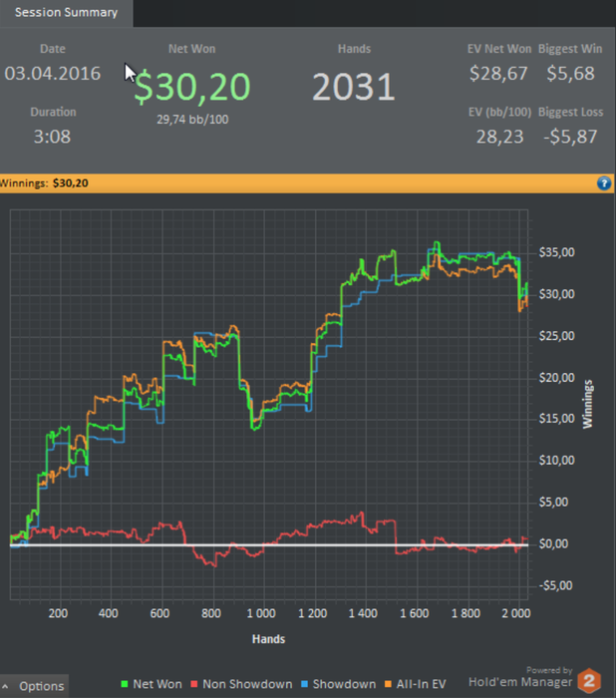Click the Winnings: $30,20 orange bar
The image size is (616, 698).
coord(307,183)
